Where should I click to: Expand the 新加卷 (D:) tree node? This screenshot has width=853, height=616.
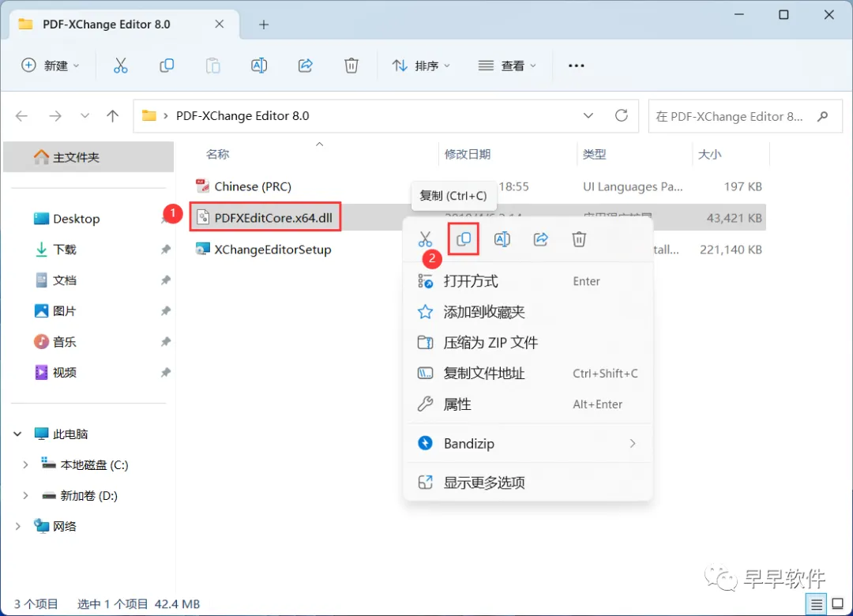(x=25, y=496)
